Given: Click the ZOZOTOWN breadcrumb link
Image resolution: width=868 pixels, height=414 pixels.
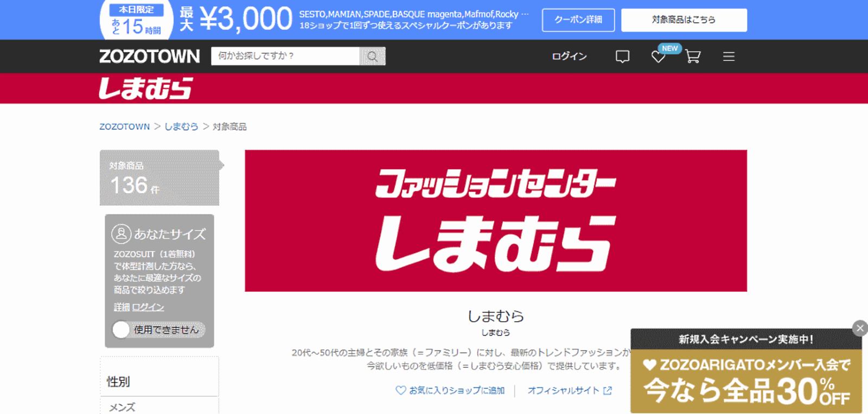Looking at the screenshot, I should (x=124, y=126).
